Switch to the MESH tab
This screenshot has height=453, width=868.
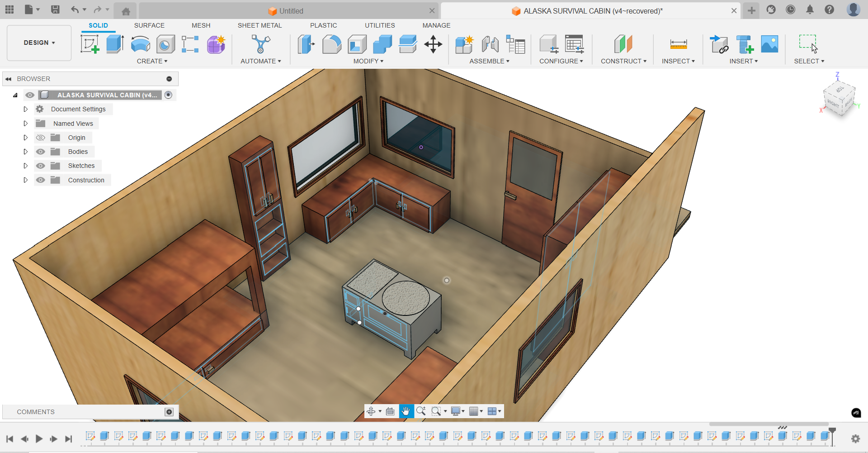point(201,25)
